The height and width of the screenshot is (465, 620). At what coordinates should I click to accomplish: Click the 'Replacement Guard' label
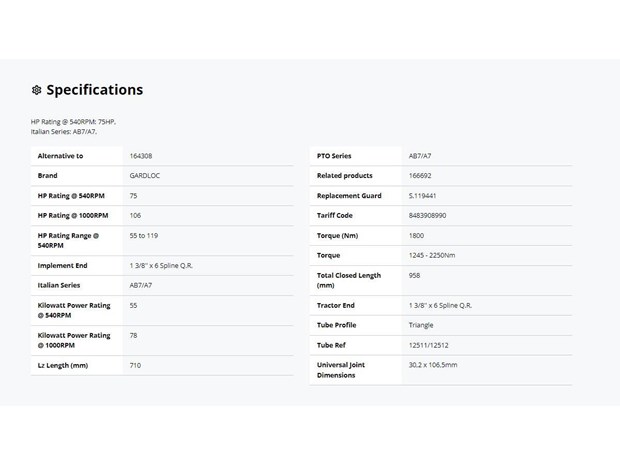[x=349, y=196]
